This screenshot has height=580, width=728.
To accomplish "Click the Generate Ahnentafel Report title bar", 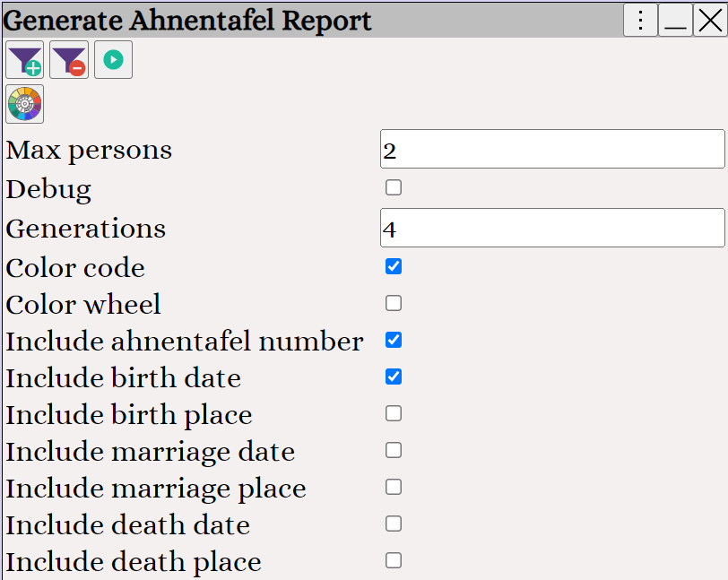I will click(x=311, y=20).
